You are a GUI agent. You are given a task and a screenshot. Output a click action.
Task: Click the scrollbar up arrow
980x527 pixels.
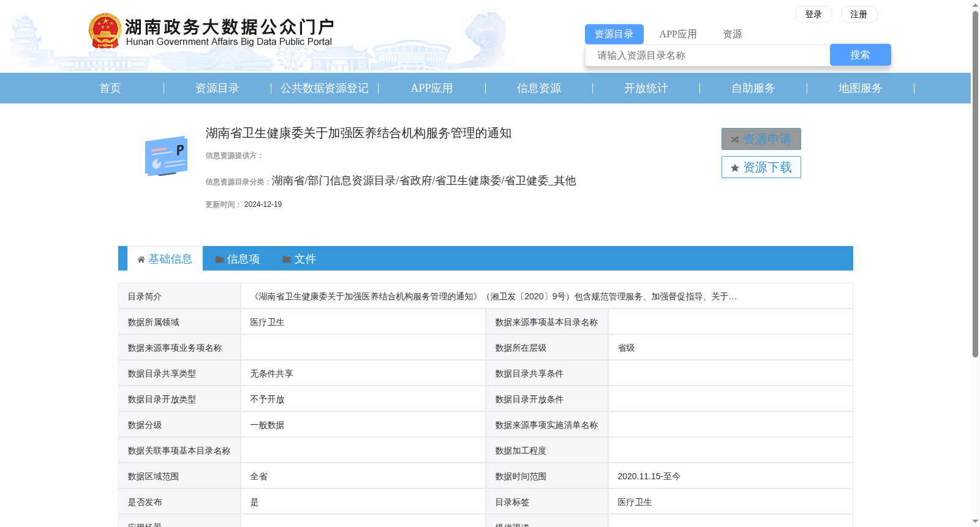tap(975, 5)
